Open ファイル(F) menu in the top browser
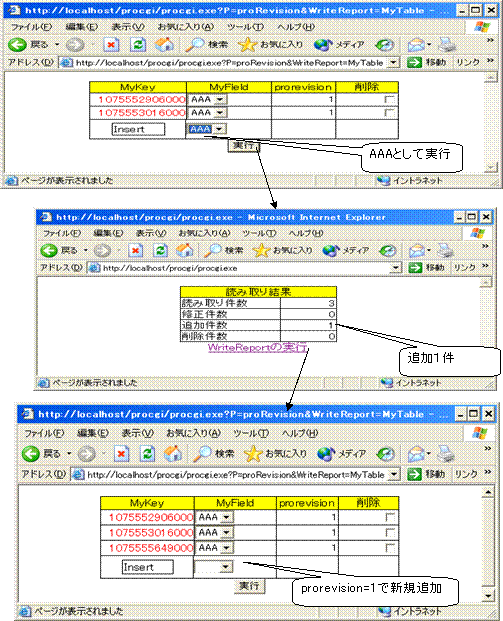This screenshot has height=621, width=503. pyautogui.click(x=31, y=27)
